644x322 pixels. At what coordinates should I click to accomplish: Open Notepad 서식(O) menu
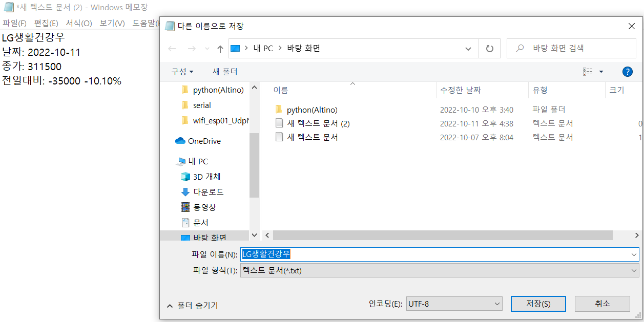pyautogui.click(x=78, y=23)
